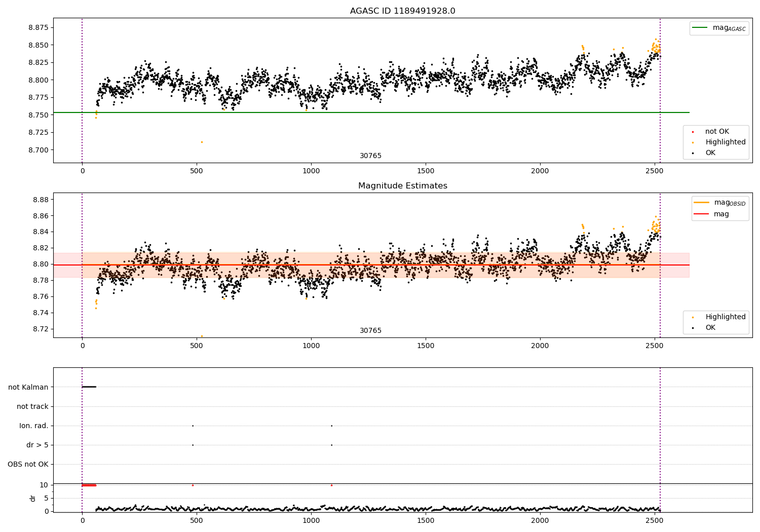Click the 8.86 y-tick on middle plot

41,216
